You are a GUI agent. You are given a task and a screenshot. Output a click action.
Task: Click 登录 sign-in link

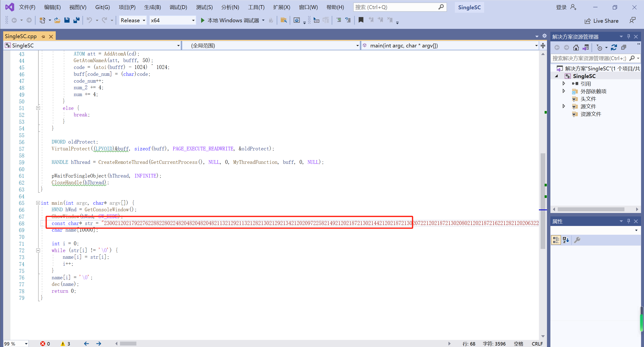click(x=561, y=7)
